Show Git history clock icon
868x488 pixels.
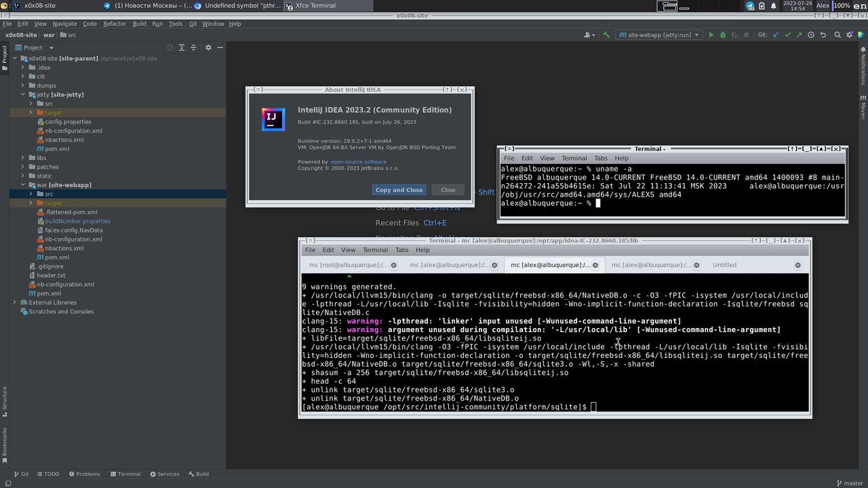click(x=811, y=35)
